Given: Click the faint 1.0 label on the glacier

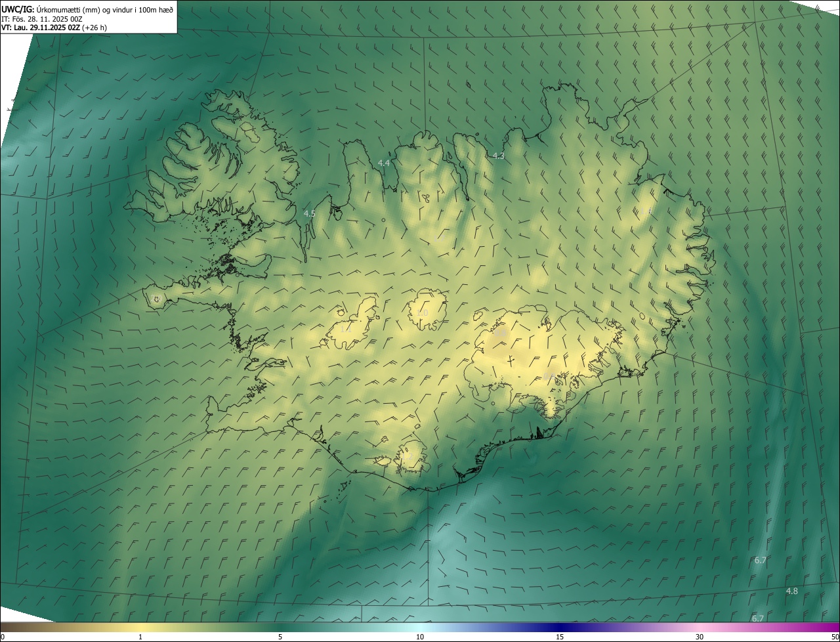Looking at the screenshot, I should pos(422,313).
